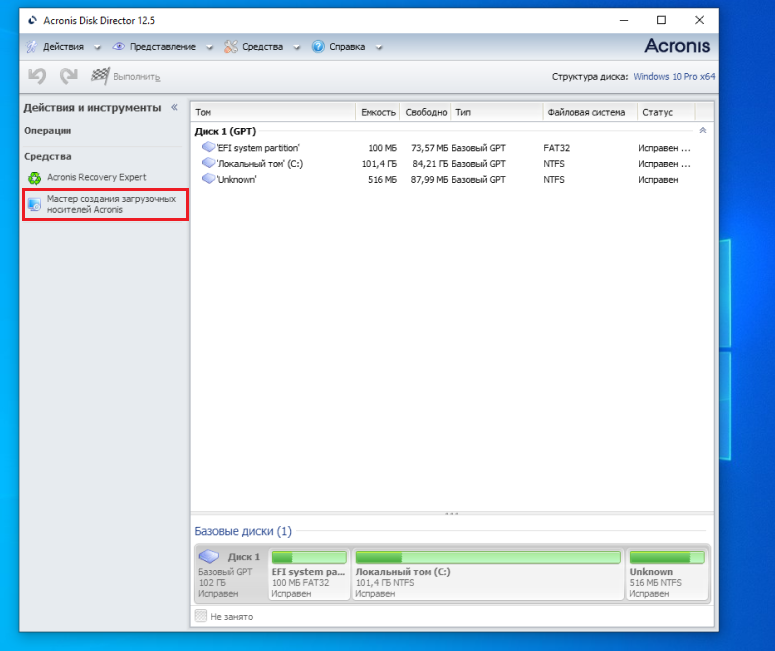Click the Acronis Disk Director title bar icon
The height and width of the screenshot is (651, 775).
pos(32,20)
